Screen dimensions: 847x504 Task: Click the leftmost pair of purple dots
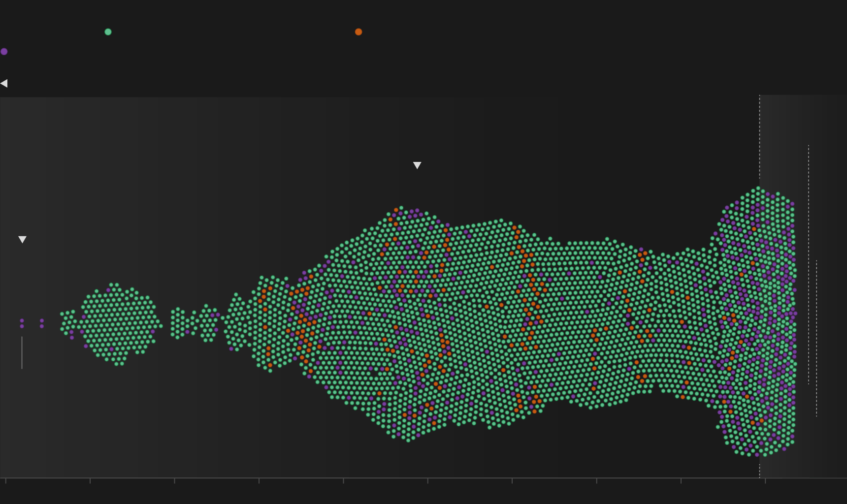[x=22, y=323]
